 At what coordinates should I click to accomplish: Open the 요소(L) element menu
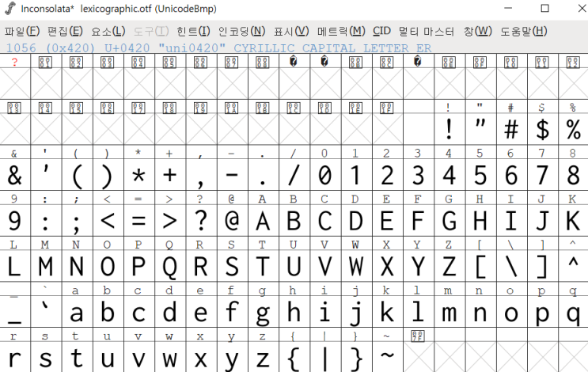[x=108, y=31]
